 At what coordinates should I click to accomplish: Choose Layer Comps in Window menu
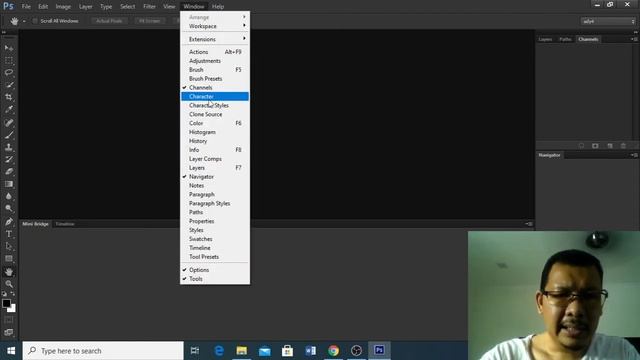(x=215, y=159)
